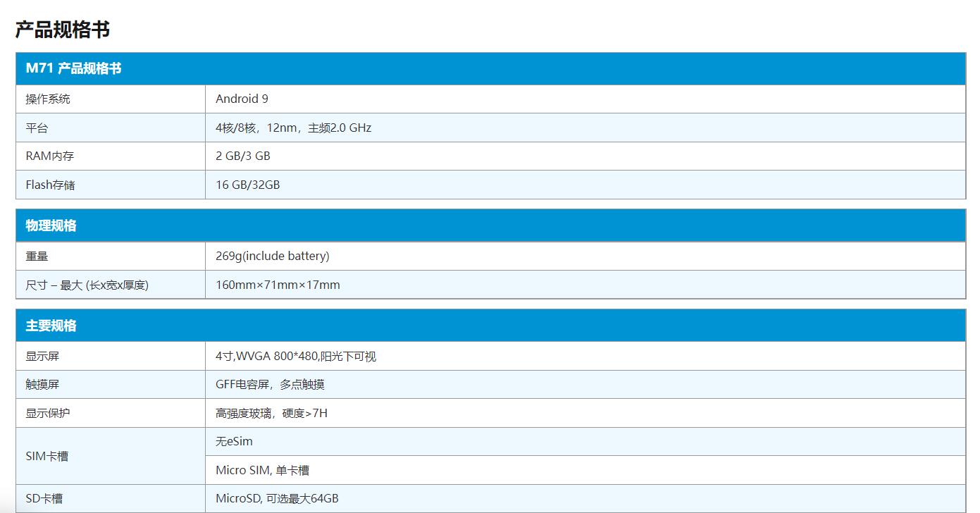Click the 重量 row label
The width and height of the screenshot is (980, 513).
point(37,256)
